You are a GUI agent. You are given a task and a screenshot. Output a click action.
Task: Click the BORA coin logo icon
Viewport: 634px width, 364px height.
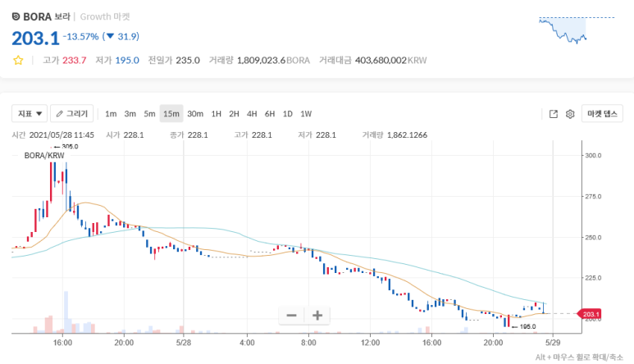(x=16, y=16)
